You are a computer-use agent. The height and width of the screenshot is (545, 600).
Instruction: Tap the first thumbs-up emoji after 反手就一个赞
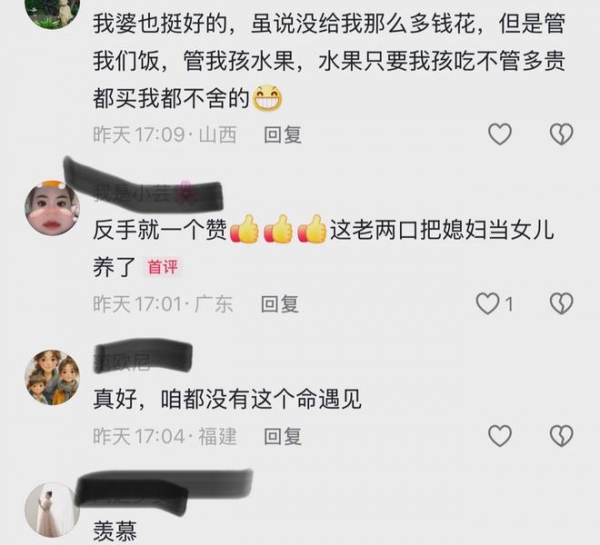coord(245,229)
